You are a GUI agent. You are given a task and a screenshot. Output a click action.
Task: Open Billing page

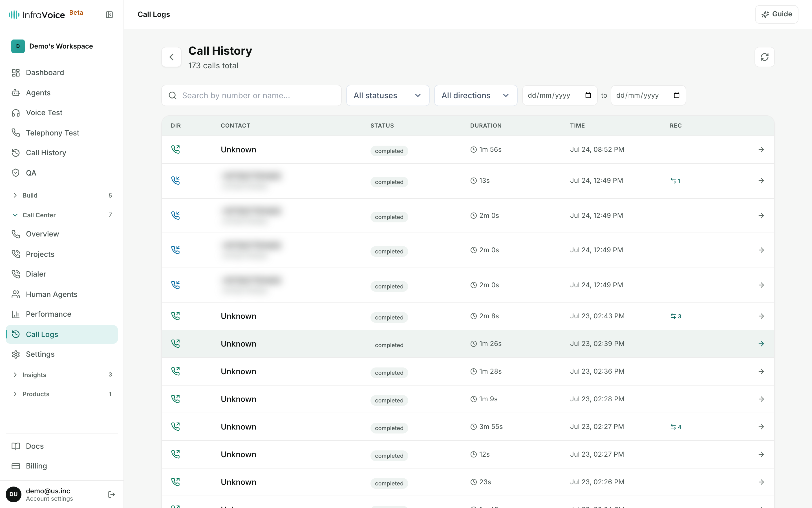click(x=62, y=466)
